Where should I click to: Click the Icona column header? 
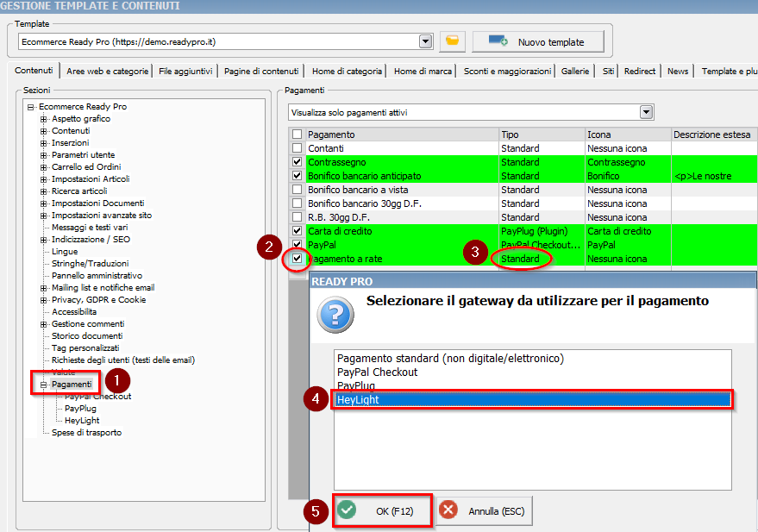click(628, 135)
